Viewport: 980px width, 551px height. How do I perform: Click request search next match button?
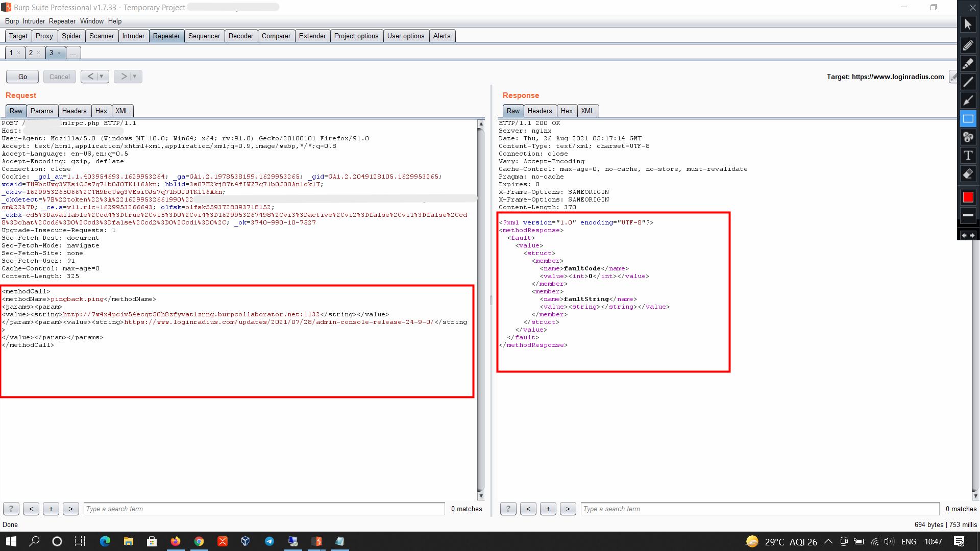point(71,509)
